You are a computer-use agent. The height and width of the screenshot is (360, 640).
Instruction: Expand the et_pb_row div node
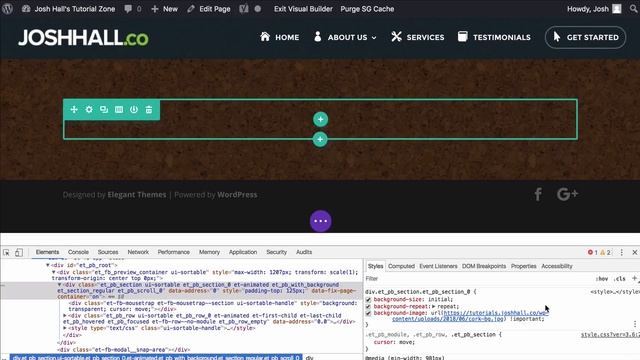65,316
